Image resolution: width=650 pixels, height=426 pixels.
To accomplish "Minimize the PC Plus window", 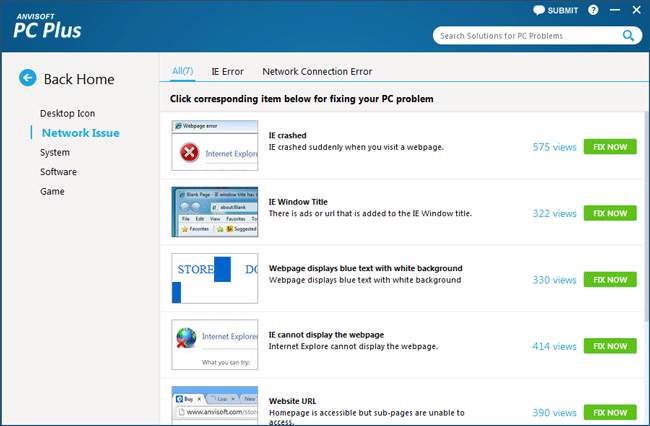I will point(614,10).
